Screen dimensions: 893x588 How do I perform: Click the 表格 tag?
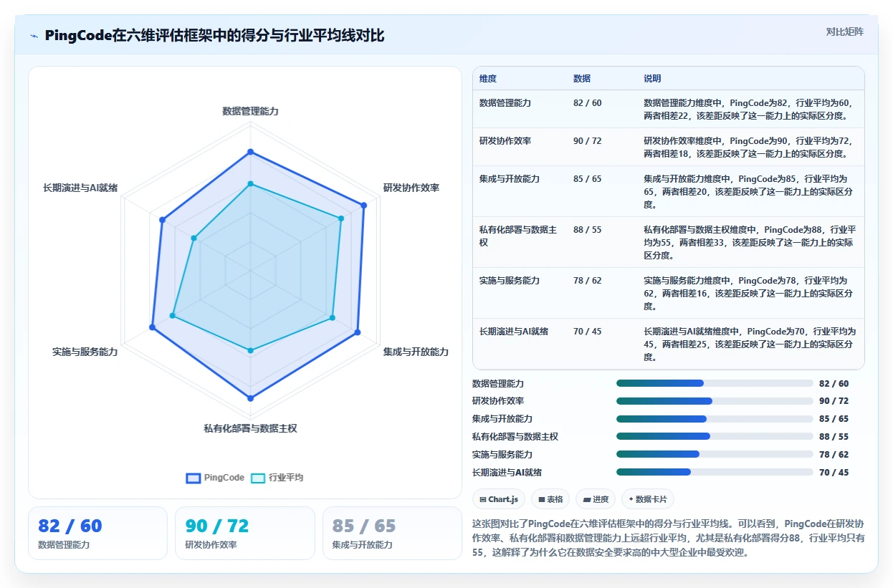pyautogui.click(x=550, y=499)
